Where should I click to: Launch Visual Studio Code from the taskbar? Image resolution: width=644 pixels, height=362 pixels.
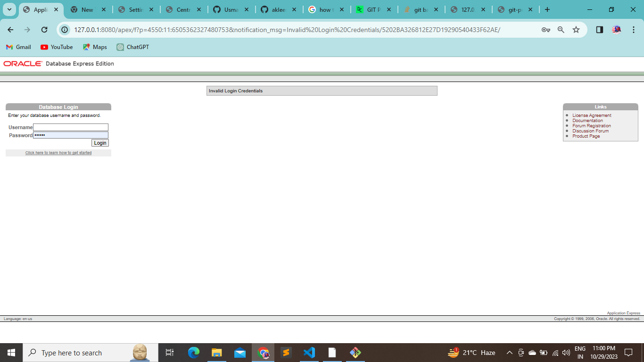pyautogui.click(x=309, y=352)
